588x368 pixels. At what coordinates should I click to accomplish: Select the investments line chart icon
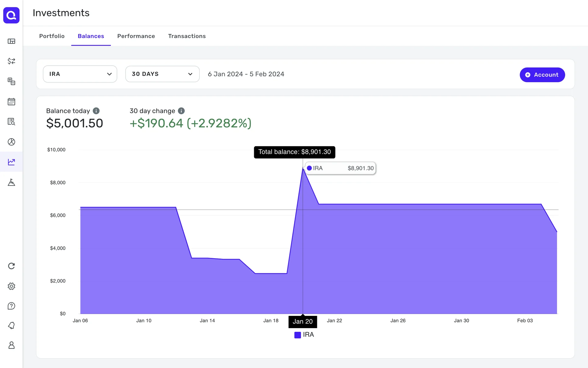11,162
